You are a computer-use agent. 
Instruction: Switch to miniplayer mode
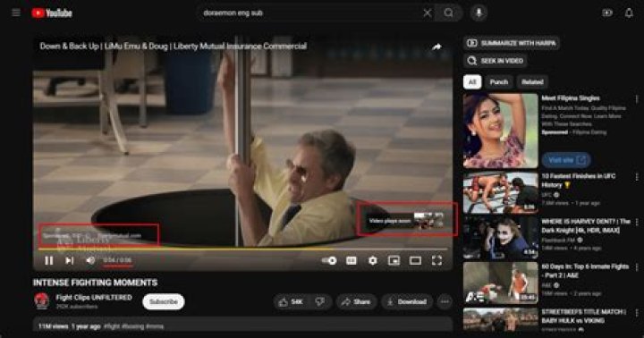[x=394, y=260]
